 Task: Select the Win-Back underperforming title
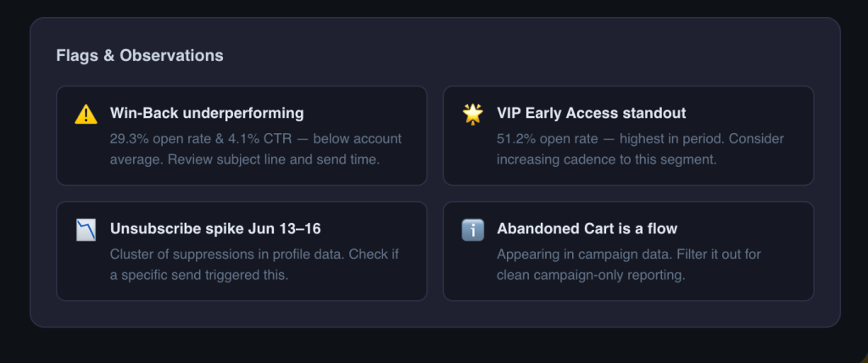click(x=207, y=114)
